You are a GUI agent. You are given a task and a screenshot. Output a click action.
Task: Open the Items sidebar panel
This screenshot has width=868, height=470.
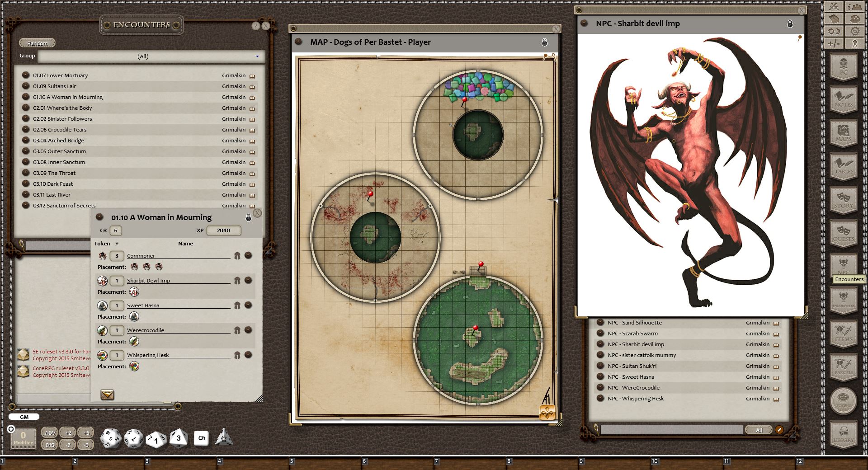point(843,334)
